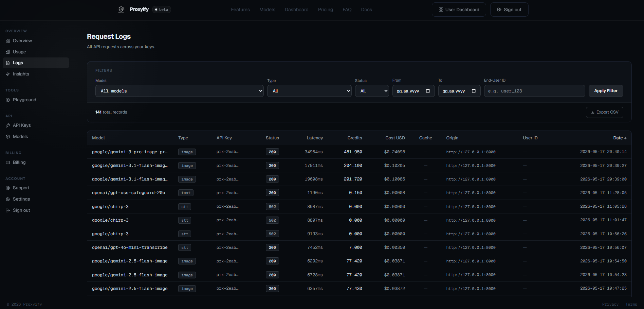The height and width of the screenshot is (309, 644).
Task: Open the To date calendar picker icon
Action: pyautogui.click(x=474, y=91)
